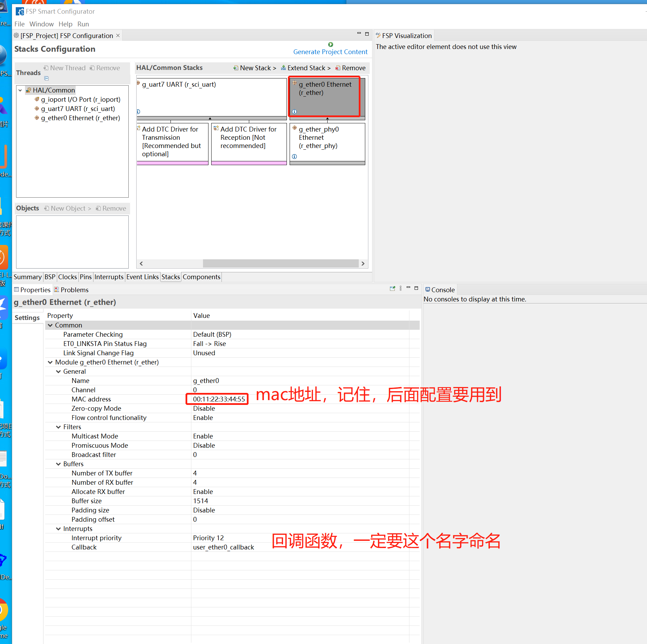
Task: Open the Run menu
Action: pyautogui.click(x=83, y=24)
